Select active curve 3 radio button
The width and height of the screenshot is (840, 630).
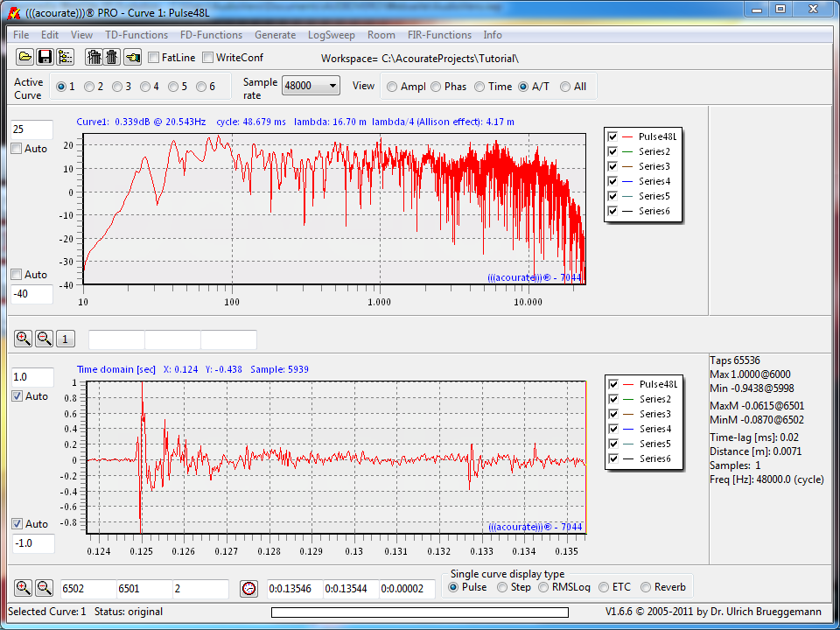point(116,87)
